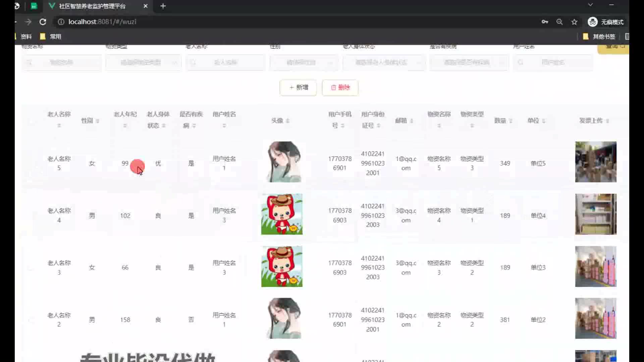The height and width of the screenshot is (362, 644).
Task: Sort by 邮箱 column sort arrows
Action: pos(412,121)
